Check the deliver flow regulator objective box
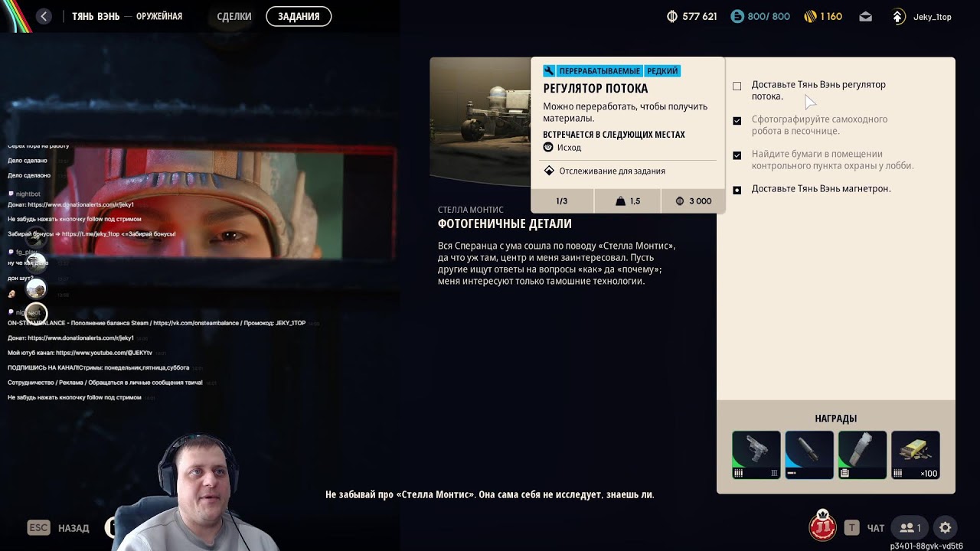 [737, 86]
